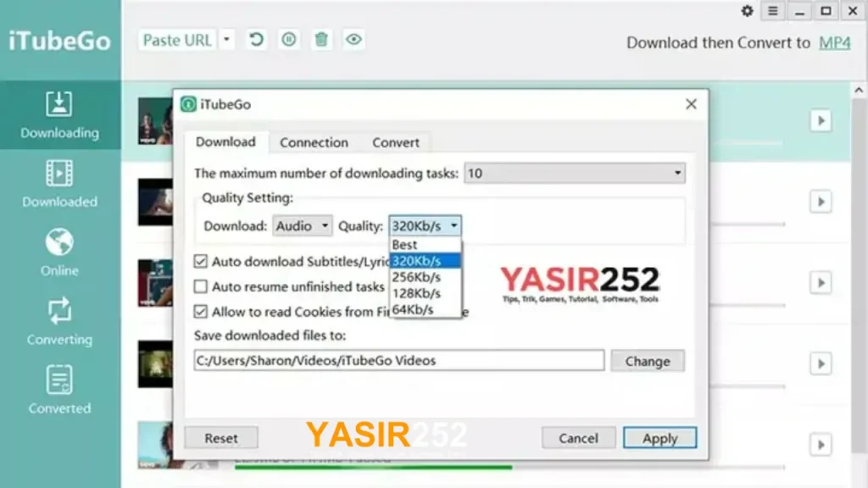Screen dimensions: 868x488
Task: Click the resume all downloads icon
Action: tap(256, 39)
